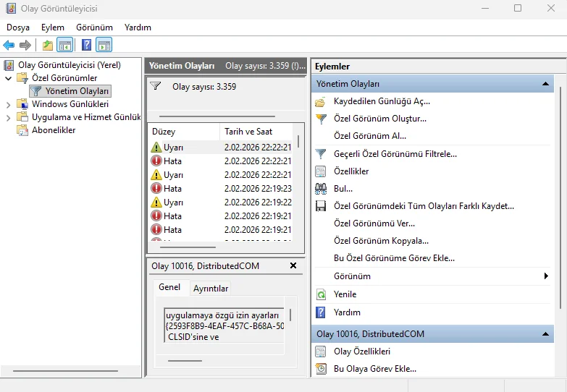Open the Yardım menu in menu bar
The image size is (567, 392).
click(x=138, y=27)
